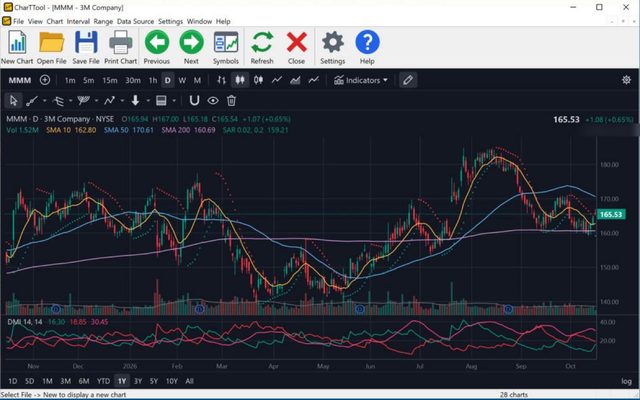Select the baseline chart style icon

pos(313,80)
